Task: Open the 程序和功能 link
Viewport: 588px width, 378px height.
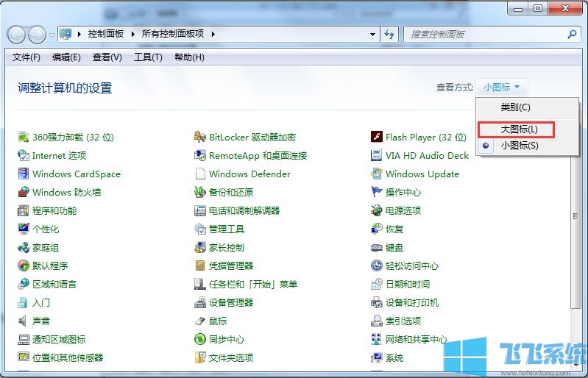Action: pyautogui.click(x=54, y=211)
